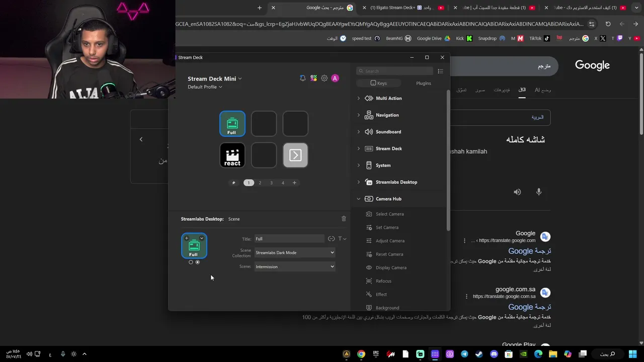Screen dimensions: 644x362
Task: Open Snapdrop bookmark in Chrome
Action: [492, 38]
